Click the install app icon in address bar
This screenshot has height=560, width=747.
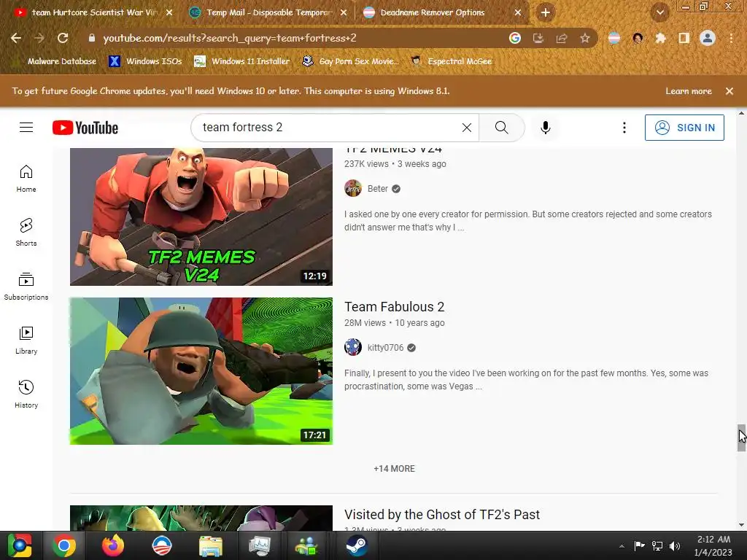538,38
